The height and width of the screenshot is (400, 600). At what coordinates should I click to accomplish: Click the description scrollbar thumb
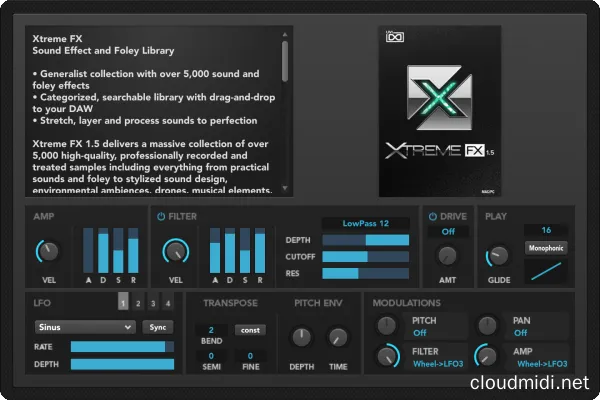(x=285, y=61)
